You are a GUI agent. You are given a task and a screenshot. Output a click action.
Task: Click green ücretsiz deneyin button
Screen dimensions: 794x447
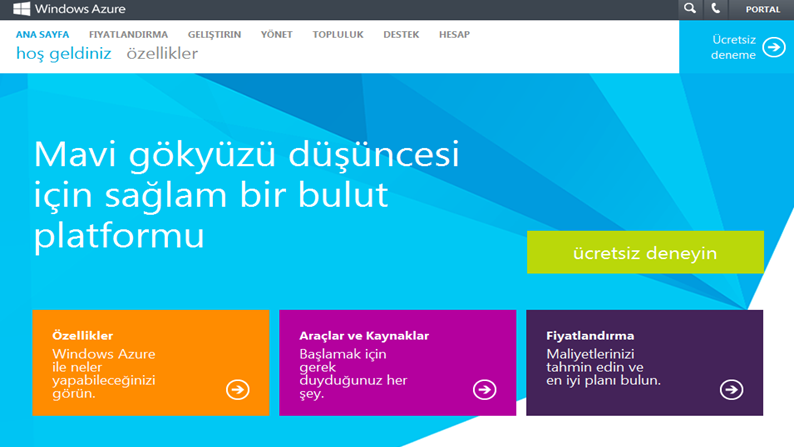click(x=645, y=252)
